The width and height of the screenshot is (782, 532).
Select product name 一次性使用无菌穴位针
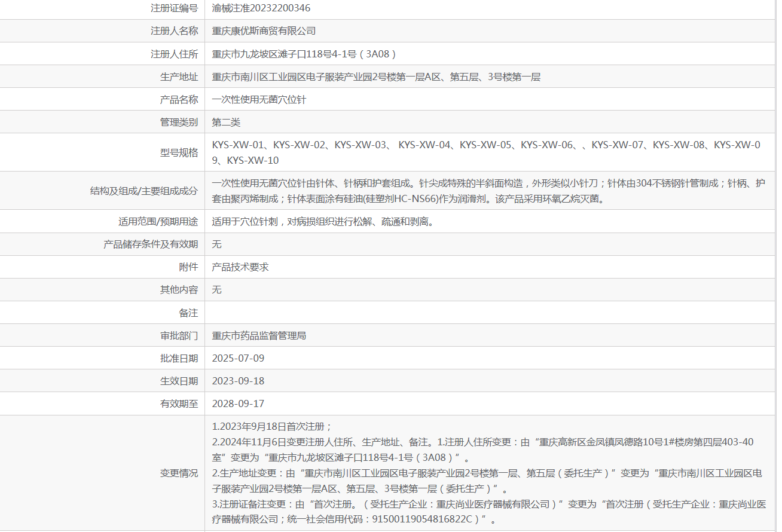point(259,99)
